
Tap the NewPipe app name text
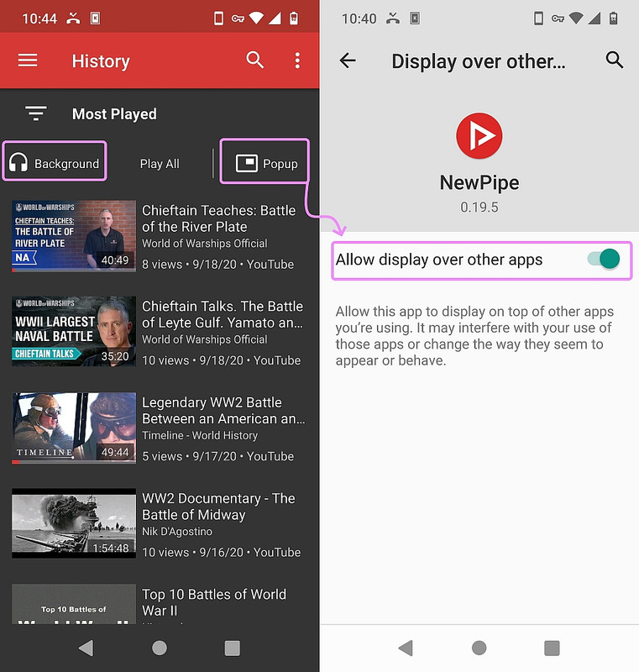(x=479, y=183)
